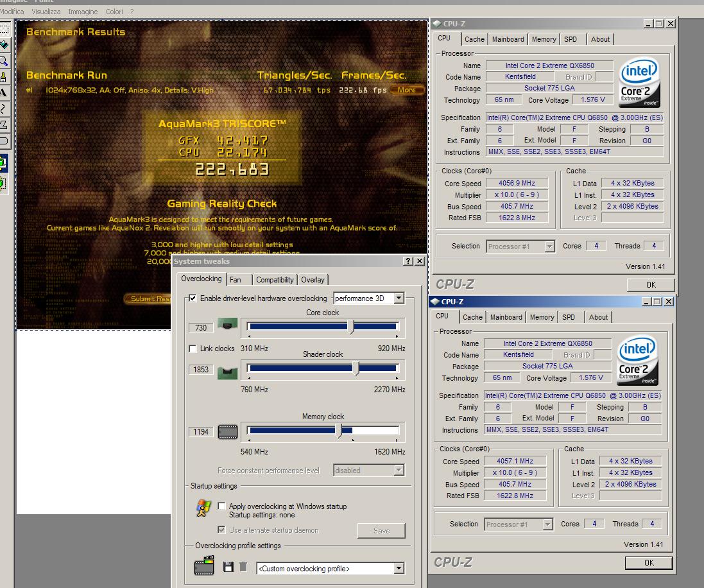
Task: Switch to the Overlay tab
Action: coord(313,280)
